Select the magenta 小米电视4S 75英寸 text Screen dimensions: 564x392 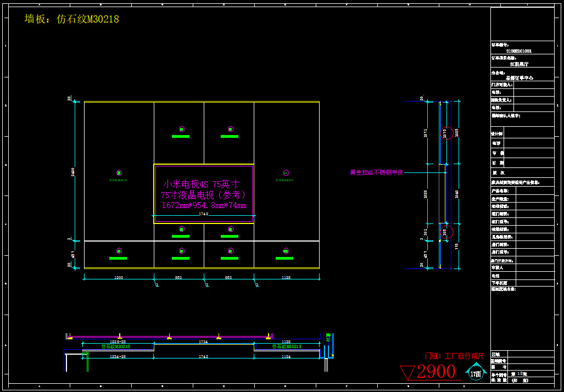click(200, 184)
